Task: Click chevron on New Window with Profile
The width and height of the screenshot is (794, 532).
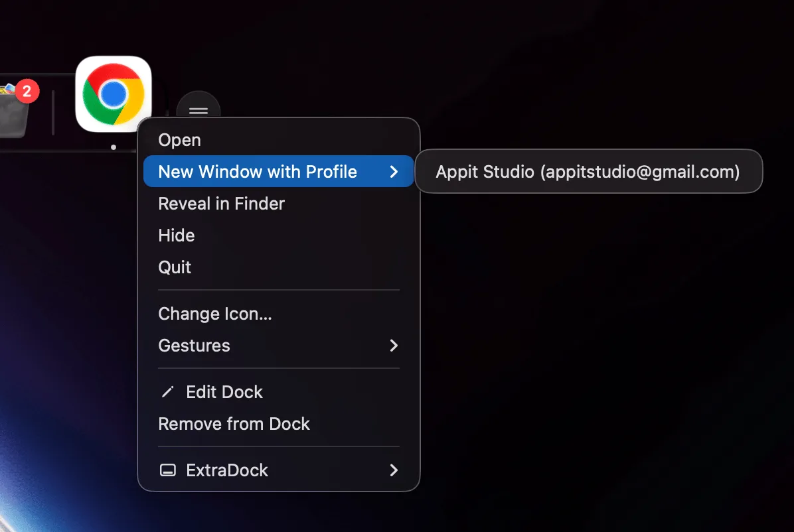Action: click(x=394, y=172)
